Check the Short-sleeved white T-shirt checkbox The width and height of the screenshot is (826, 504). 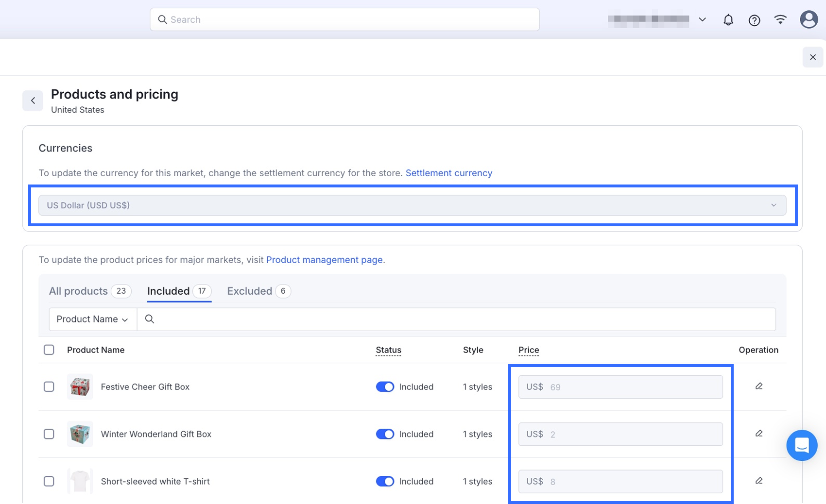[49, 481]
